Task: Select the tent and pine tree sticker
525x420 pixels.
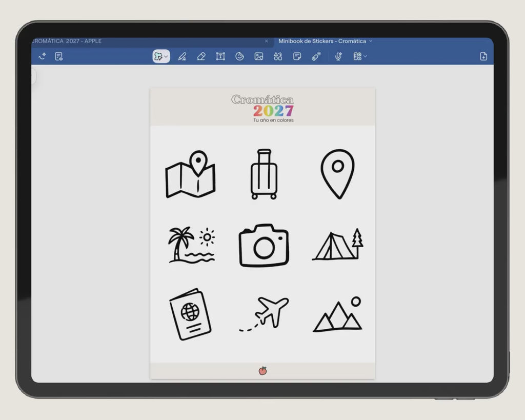Action: coord(337,245)
